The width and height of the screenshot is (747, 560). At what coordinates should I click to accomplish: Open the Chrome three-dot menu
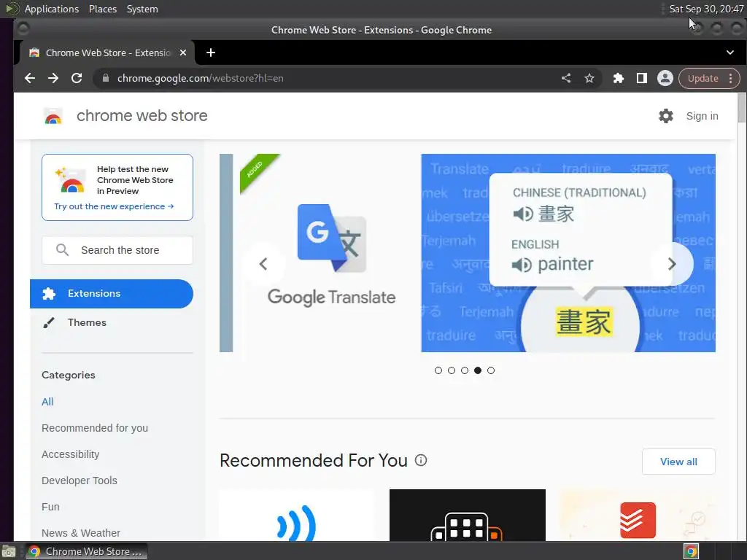(x=730, y=78)
